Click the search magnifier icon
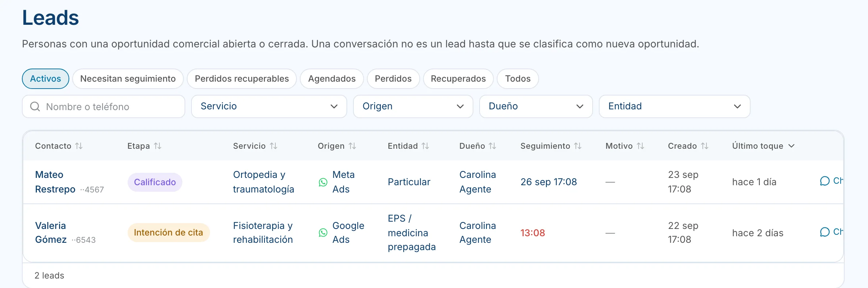Screen dimensions: 868x288 [35, 106]
